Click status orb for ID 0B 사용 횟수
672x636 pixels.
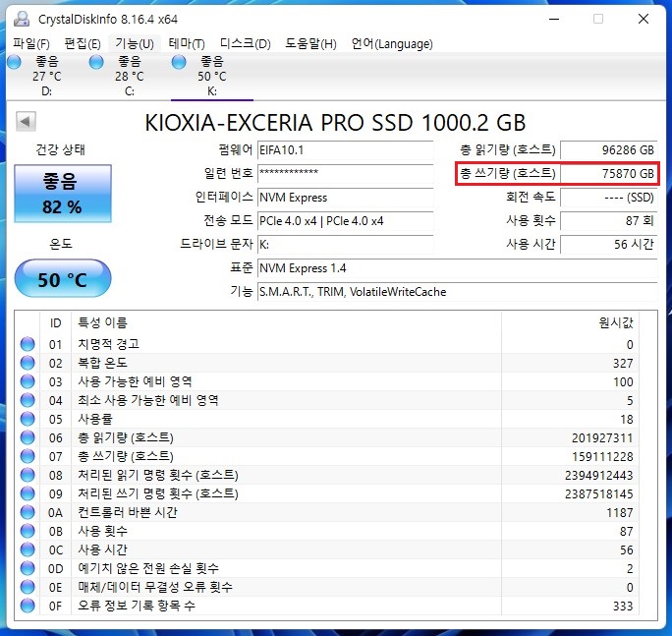tap(28, 531)
